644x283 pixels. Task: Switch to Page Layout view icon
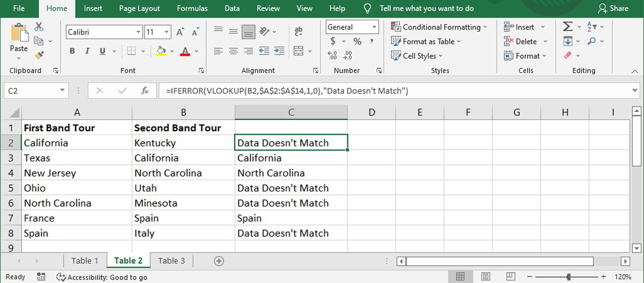[x=485, y=277]
